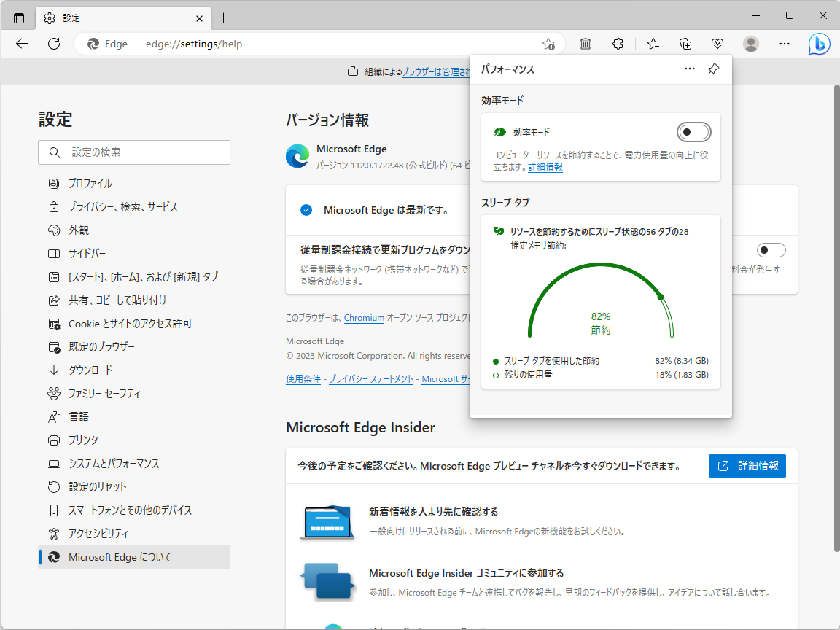840x630 pixels.
Task: Enable the 効率モード switch
Action: (x=693, y=132)
